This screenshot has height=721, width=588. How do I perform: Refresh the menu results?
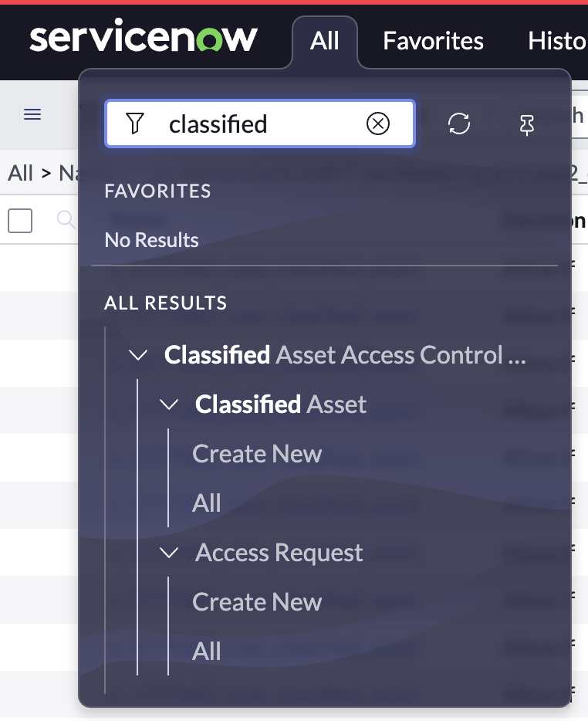pos(459,124)
